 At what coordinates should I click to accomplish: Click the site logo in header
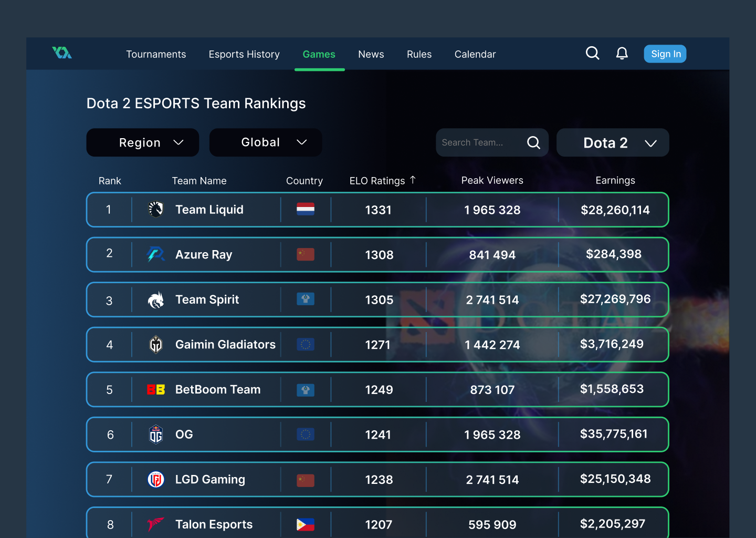(62, 53)
